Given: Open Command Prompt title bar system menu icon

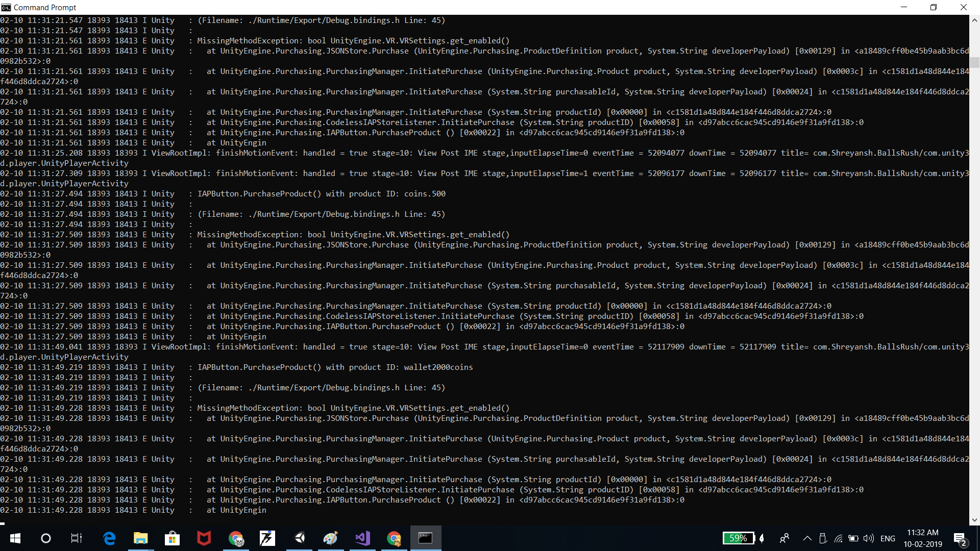Looking at the screenshot, I should [6, 7].
